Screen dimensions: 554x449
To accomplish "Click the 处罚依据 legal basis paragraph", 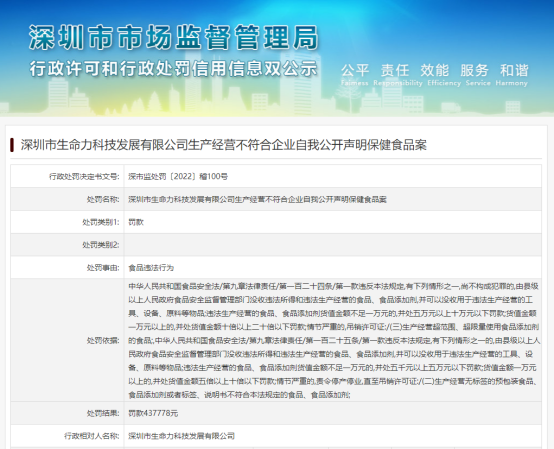I will click(x=334, y=340).
